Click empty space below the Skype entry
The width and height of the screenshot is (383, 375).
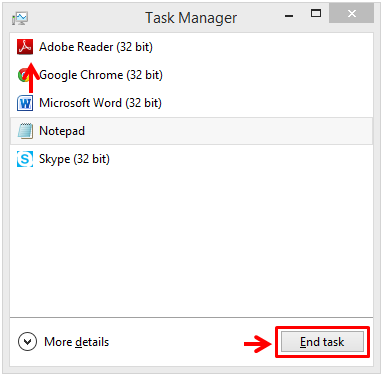(x=191, y=245)
